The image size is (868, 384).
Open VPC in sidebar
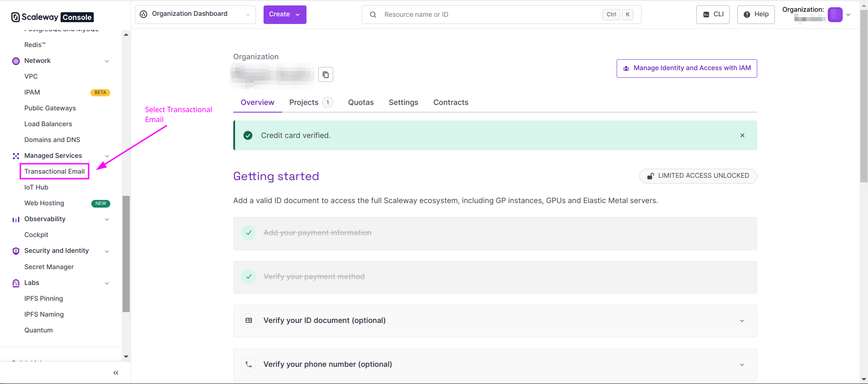[x=31, y=76]
